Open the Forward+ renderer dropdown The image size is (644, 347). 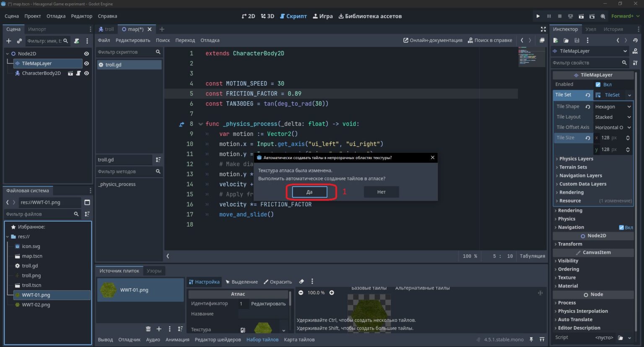(625, 16)
